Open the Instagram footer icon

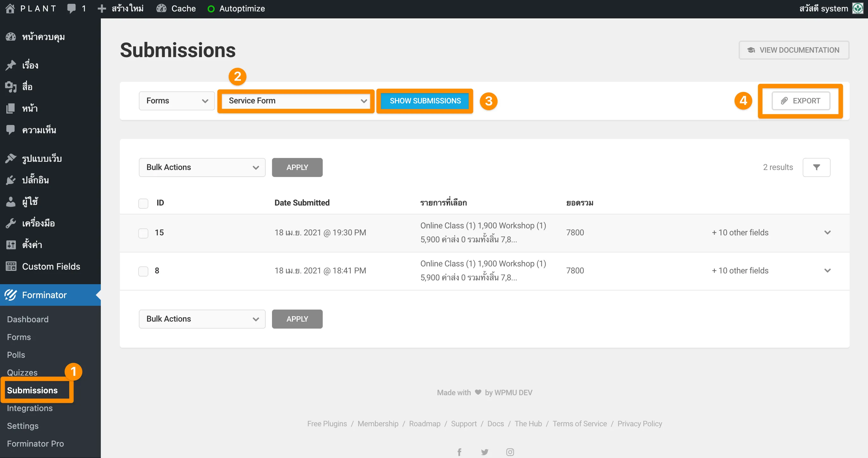pyautogui.click(x=510, y=452)
